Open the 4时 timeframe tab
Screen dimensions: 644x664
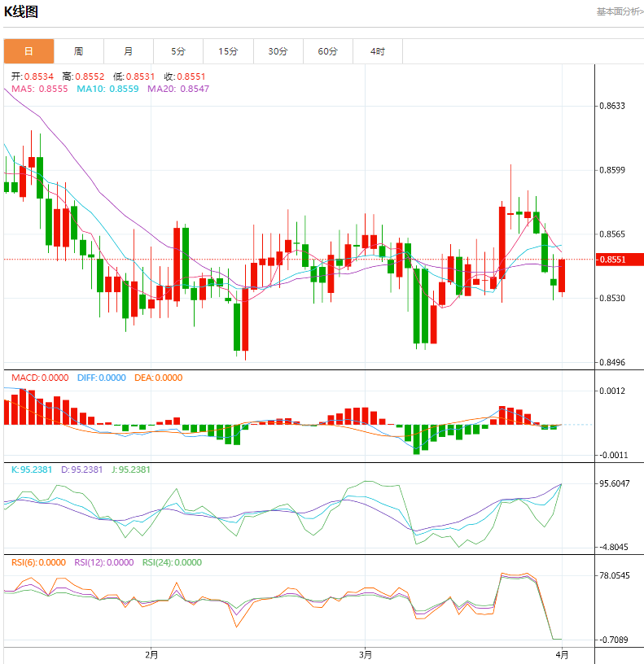click(378, 51)
